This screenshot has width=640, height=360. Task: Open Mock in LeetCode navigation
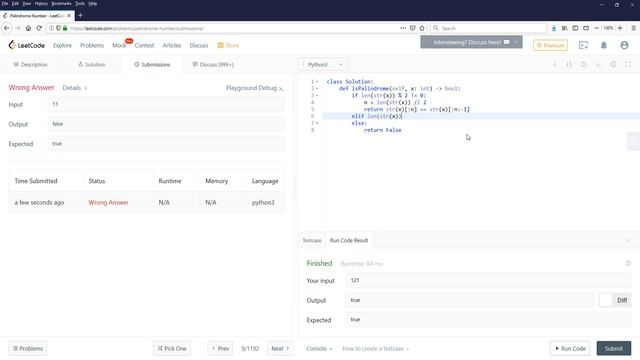pos(119,45)
